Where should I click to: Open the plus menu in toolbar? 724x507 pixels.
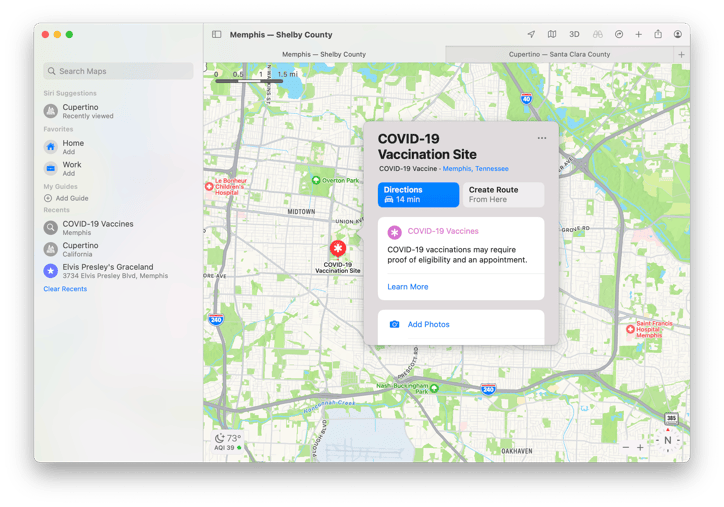point(639,34)
